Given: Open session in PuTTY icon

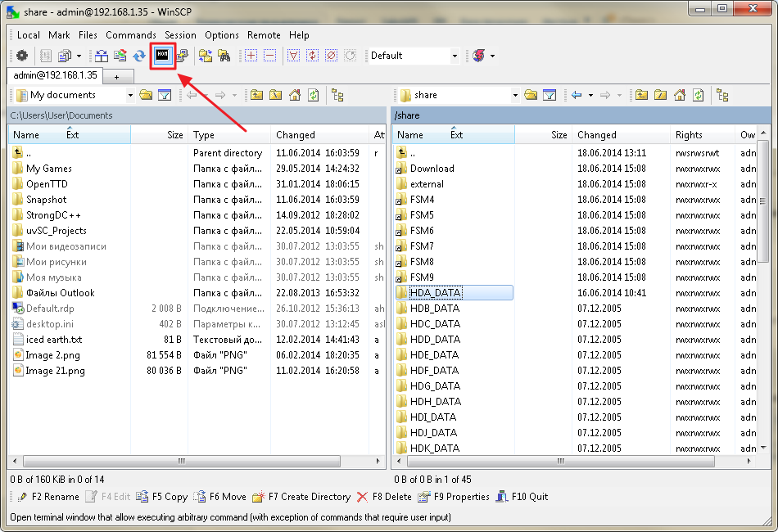Looking at the screenshot, I should tap(182, 56).
